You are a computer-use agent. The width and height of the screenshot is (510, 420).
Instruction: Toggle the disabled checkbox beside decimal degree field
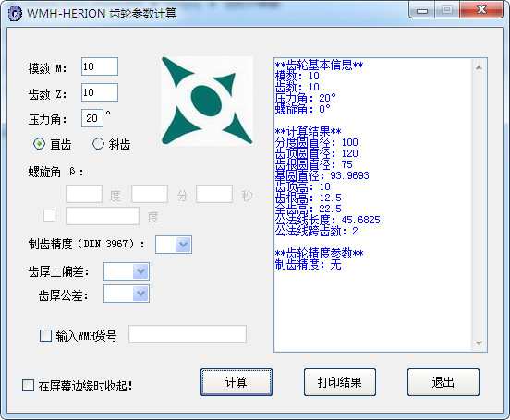50,215
